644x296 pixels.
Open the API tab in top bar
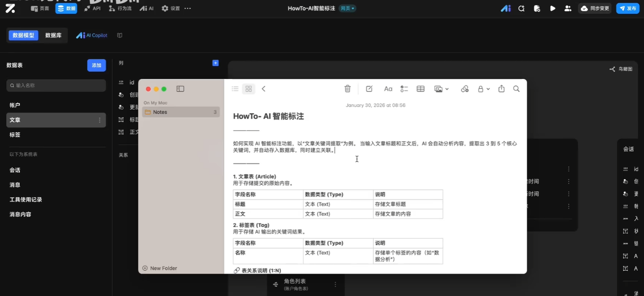[93, 9]
